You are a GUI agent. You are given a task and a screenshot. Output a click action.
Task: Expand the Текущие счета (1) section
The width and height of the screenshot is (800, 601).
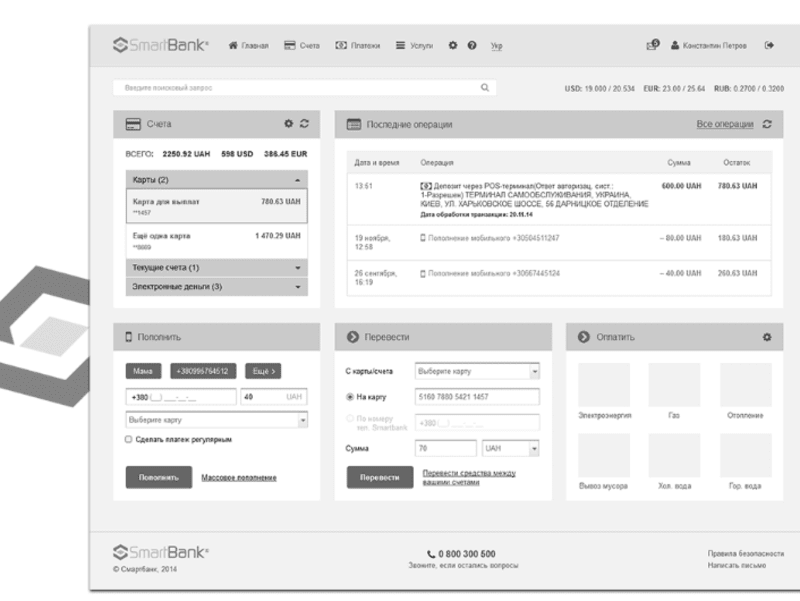tap(217, 268)
